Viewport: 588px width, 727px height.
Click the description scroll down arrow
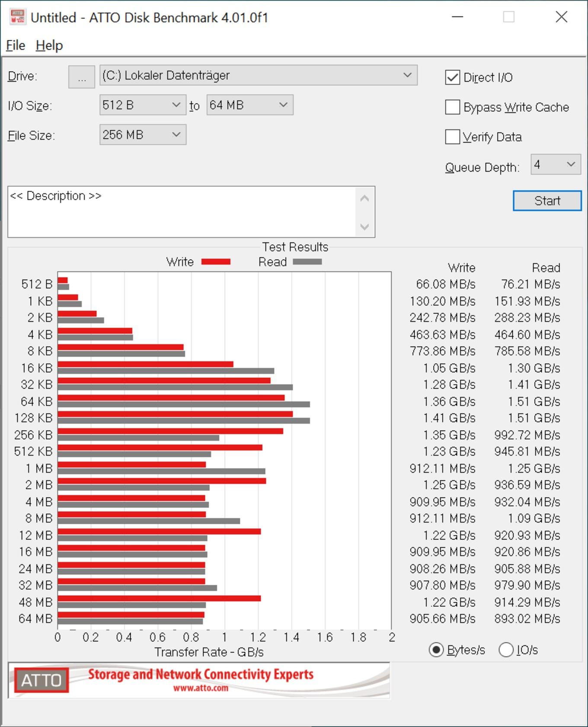pos(364,226)
